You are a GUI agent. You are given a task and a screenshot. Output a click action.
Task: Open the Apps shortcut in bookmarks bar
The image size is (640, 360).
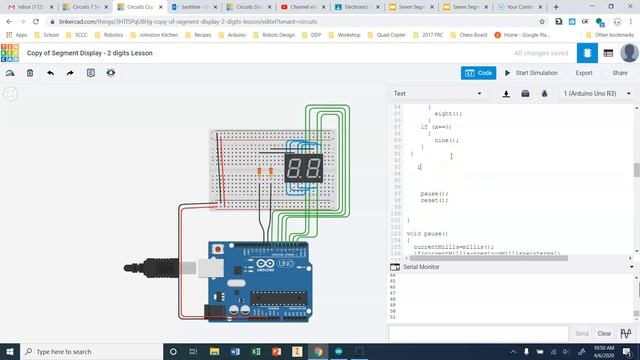coord(16,35)
